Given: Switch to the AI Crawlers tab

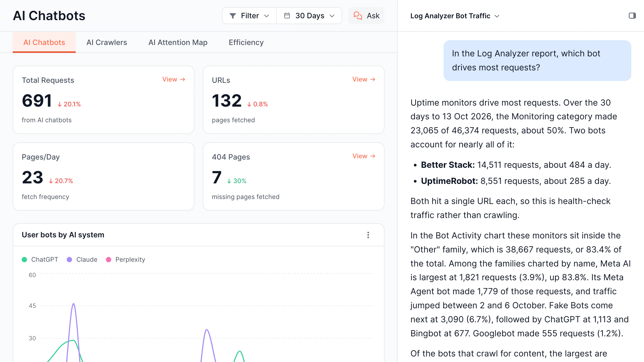Looking at the screenshot, I should pos(107,42).
